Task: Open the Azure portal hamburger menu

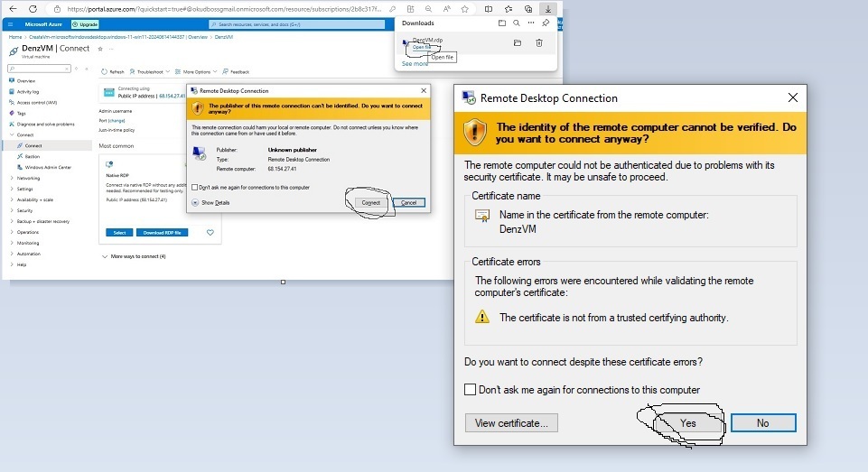Action: click(x=10, y=24)
